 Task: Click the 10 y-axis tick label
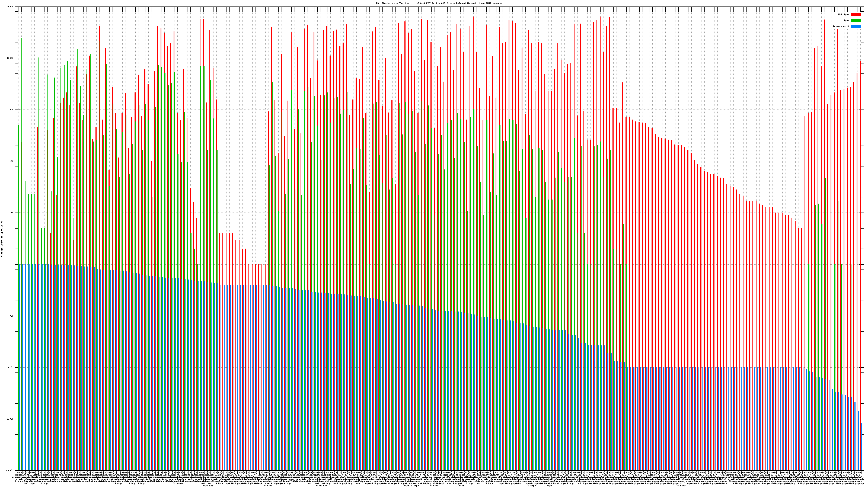[x=12, y=213]
